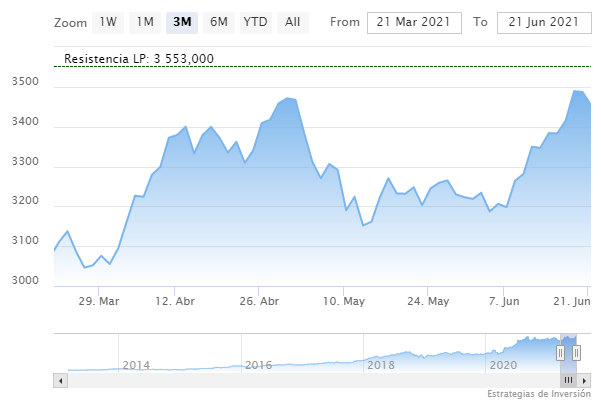Set zoom to 1M
This screenshot has width=601, height=408.
click(x=145, y=22)
